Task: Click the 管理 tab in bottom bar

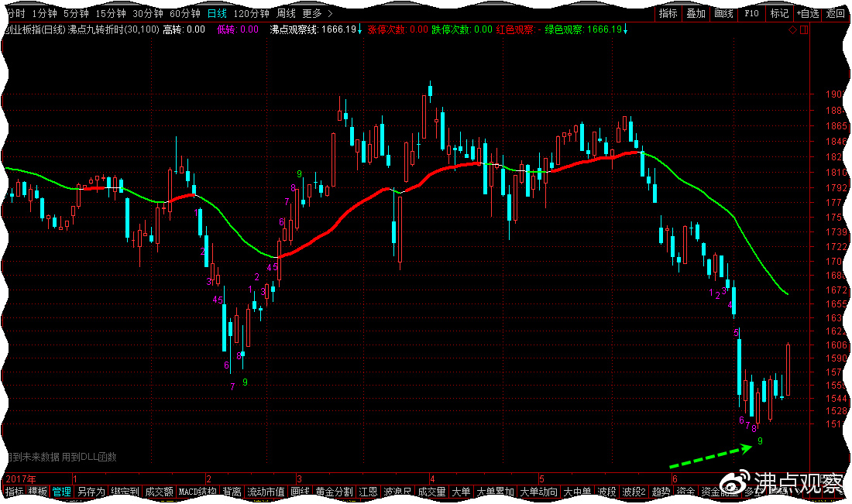Action: [61, 492]
